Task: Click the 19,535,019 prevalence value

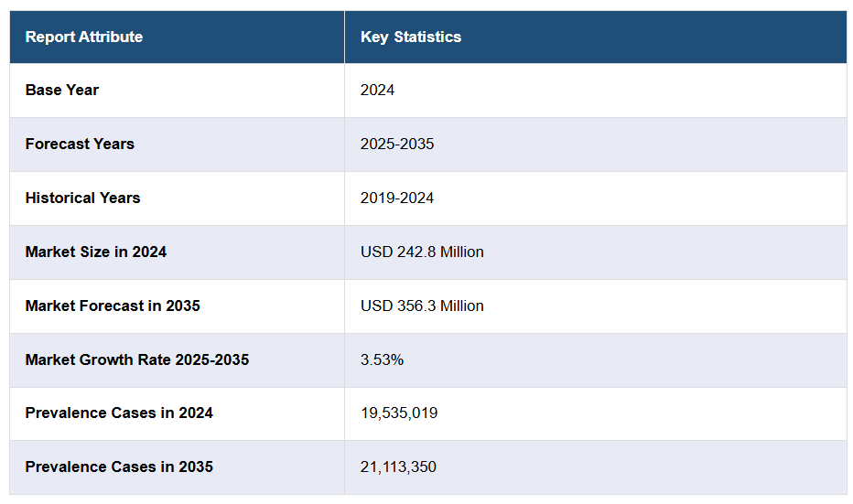Action: [x=399, y=413]
